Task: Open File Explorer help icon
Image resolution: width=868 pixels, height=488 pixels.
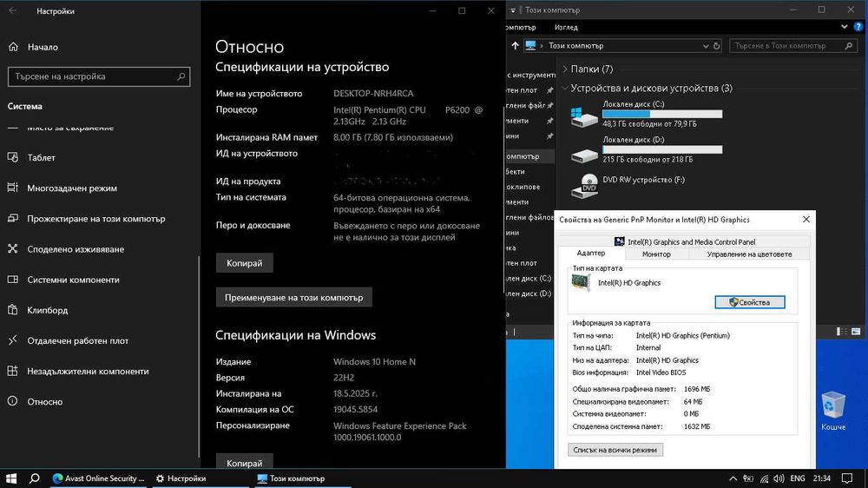Action: 858,27
